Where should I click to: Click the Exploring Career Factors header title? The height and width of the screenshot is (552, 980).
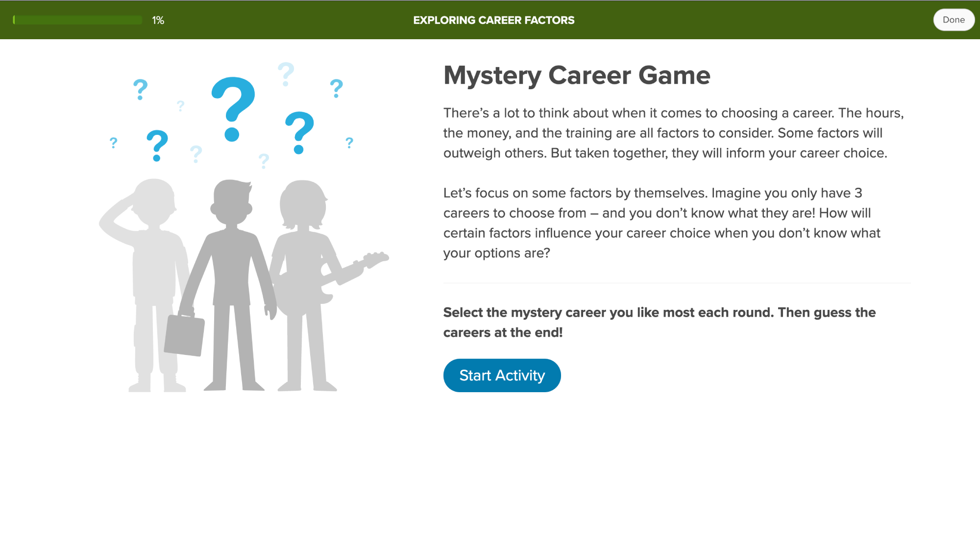point(493,20)
